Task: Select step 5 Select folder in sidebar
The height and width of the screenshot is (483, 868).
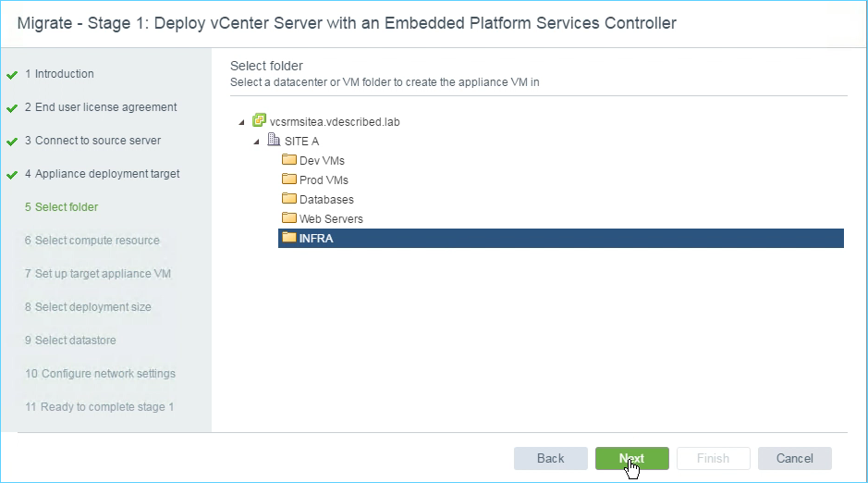Action: [x=61, y=206]
